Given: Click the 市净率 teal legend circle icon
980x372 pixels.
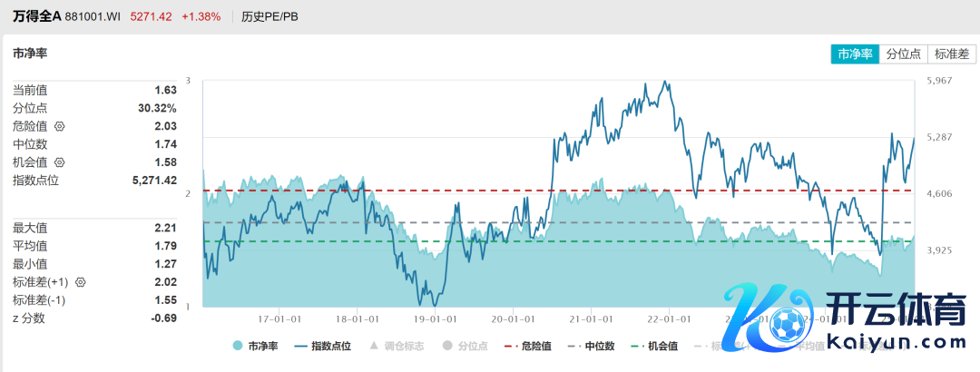Looking at the screenshot, I should pyautogui.click(x=238, y=346).
